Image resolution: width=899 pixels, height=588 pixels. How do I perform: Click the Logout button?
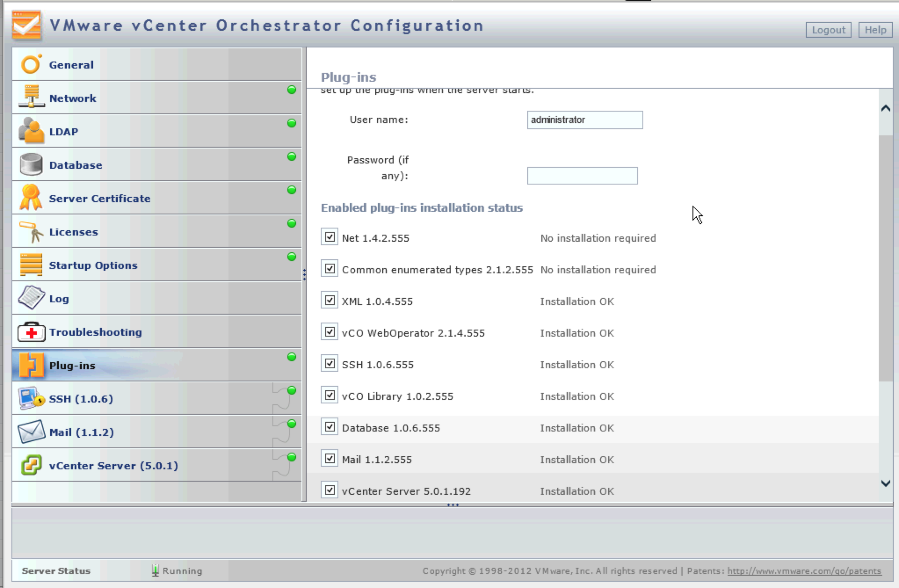click(x=828, y=30)
